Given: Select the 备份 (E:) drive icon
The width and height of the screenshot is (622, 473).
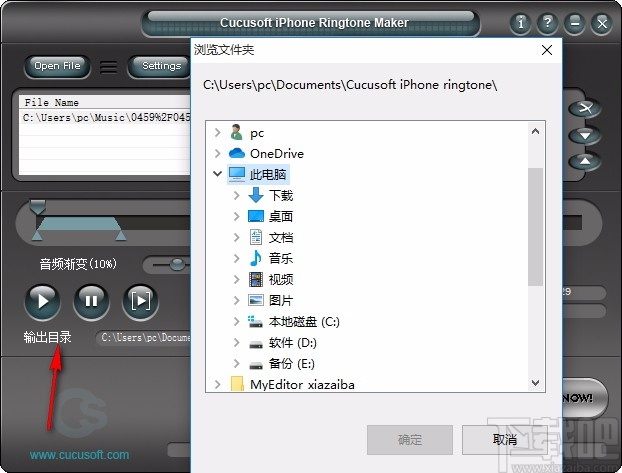Looking at the screenshot, I should pyautogui.click(x=256, y=365).
